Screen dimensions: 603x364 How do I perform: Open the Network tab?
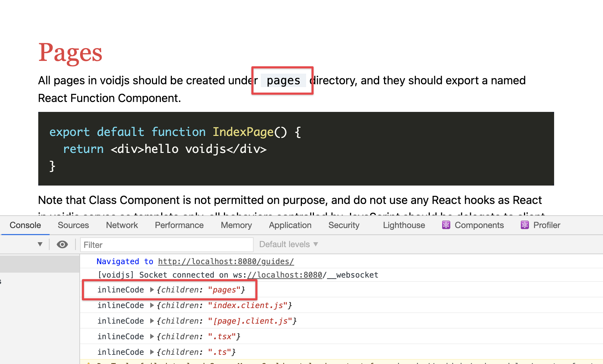(x=122, y=225)
